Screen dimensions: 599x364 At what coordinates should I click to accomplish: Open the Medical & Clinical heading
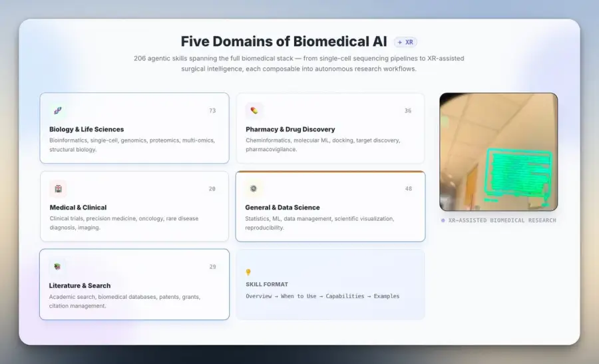click(x=78, y=208)
